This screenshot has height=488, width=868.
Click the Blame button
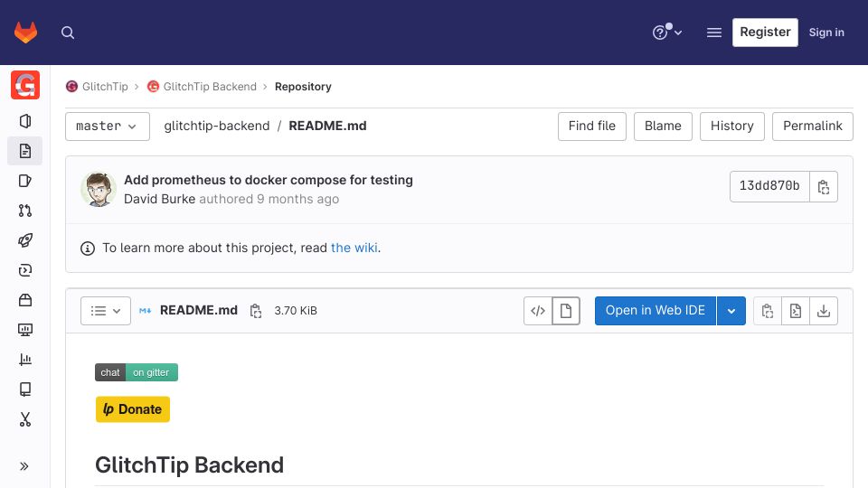663,127
